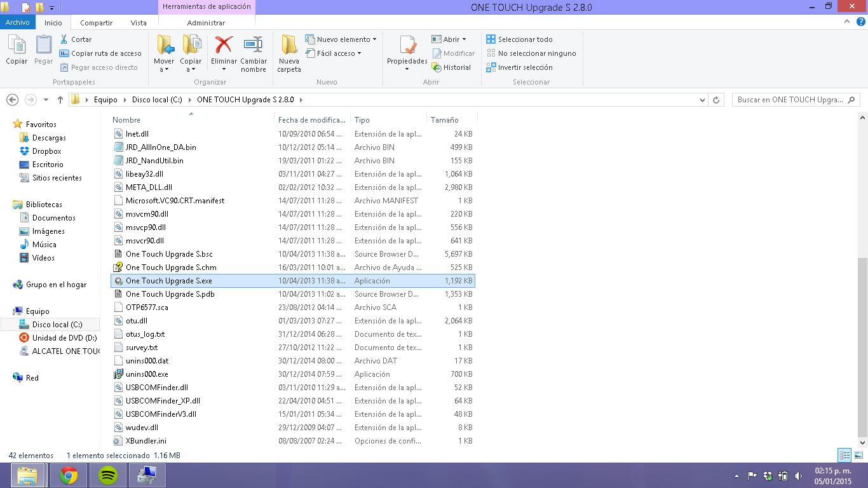
Task: Select Dropbox in navigation pane
Action: point(46,151)
